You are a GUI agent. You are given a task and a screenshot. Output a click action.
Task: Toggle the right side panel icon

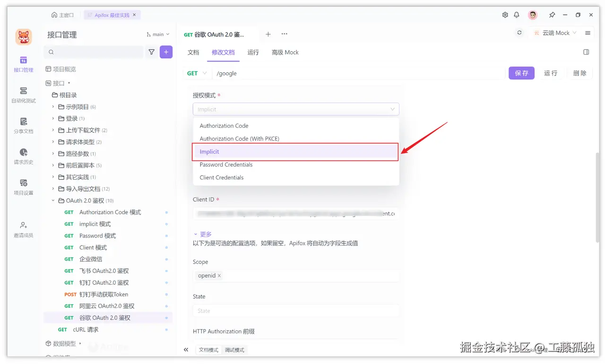coord(586,52)
